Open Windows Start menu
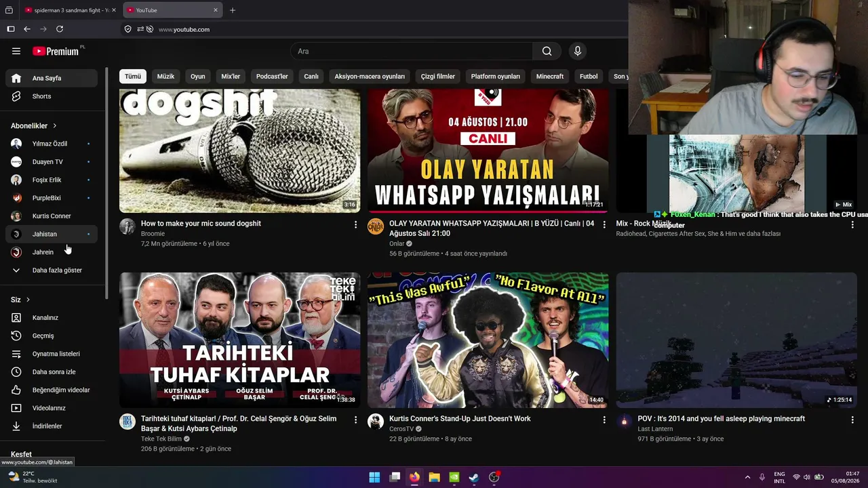The width and height of the screenshot is (868, 488). tap(374, 477)
